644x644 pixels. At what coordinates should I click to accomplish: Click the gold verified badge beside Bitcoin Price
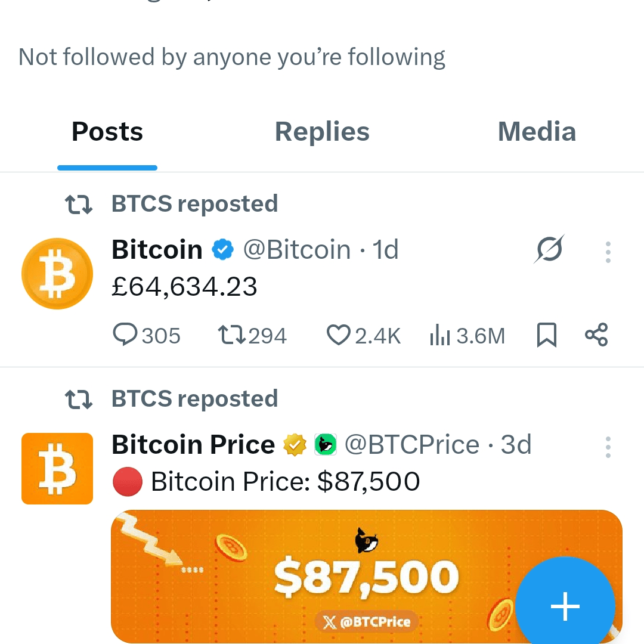[296, 444]
